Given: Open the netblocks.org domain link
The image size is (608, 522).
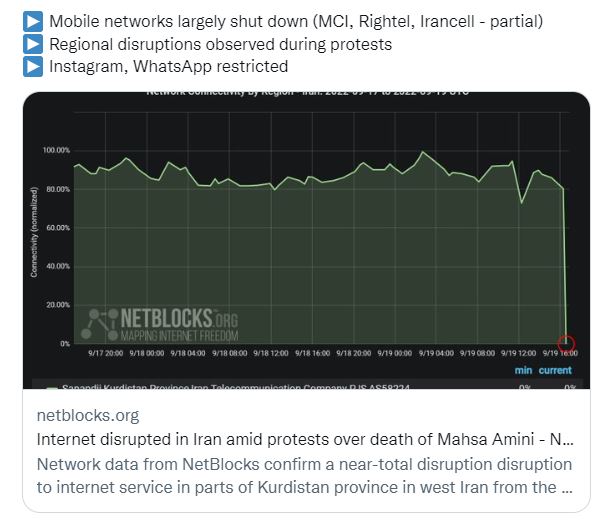Looking at the screenshot, I should (x=88, y=415).
